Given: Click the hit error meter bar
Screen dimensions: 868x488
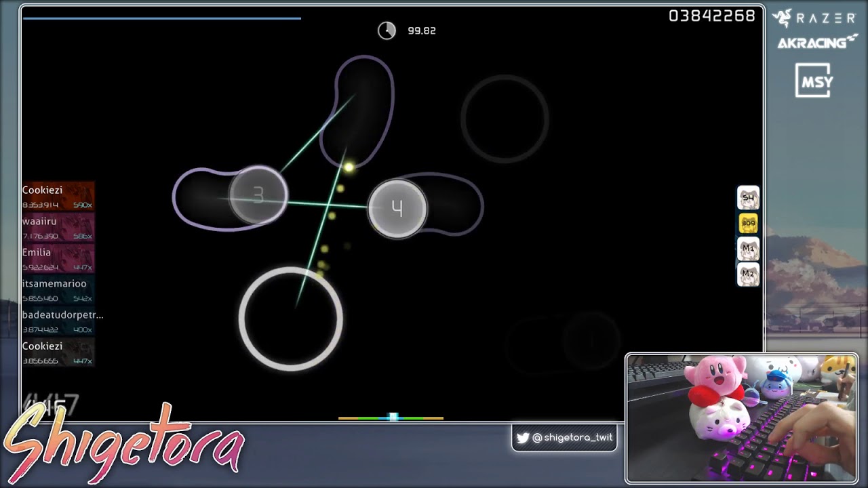Looking at the screenshot, I should [x=391, y=418].
